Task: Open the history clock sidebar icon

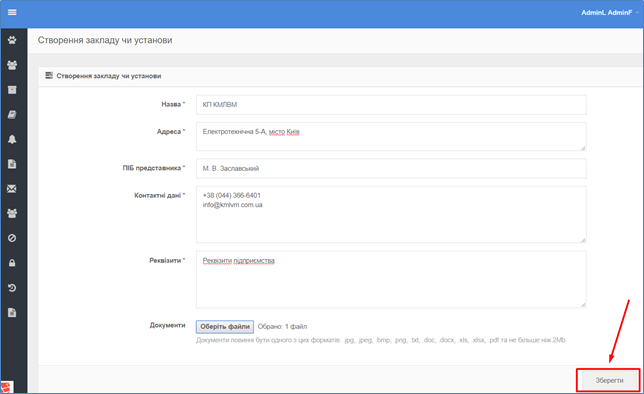Action: pyautogui.click(x=12, y=288)
